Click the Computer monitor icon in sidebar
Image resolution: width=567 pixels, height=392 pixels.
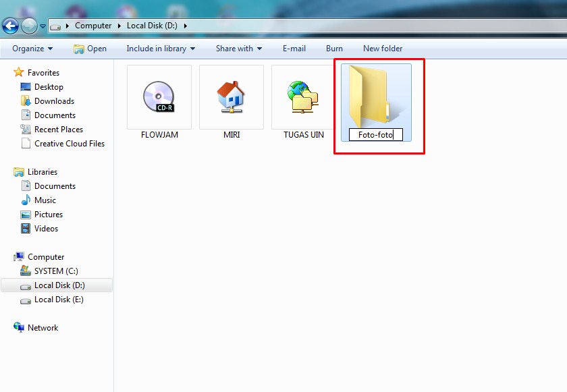pyautogui.click(x=19, y=257)
